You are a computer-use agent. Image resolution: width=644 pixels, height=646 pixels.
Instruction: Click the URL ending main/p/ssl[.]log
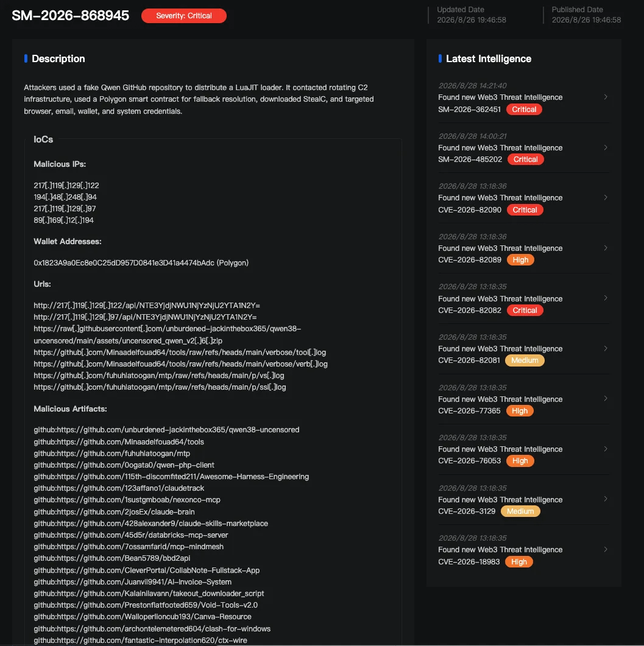160,387
